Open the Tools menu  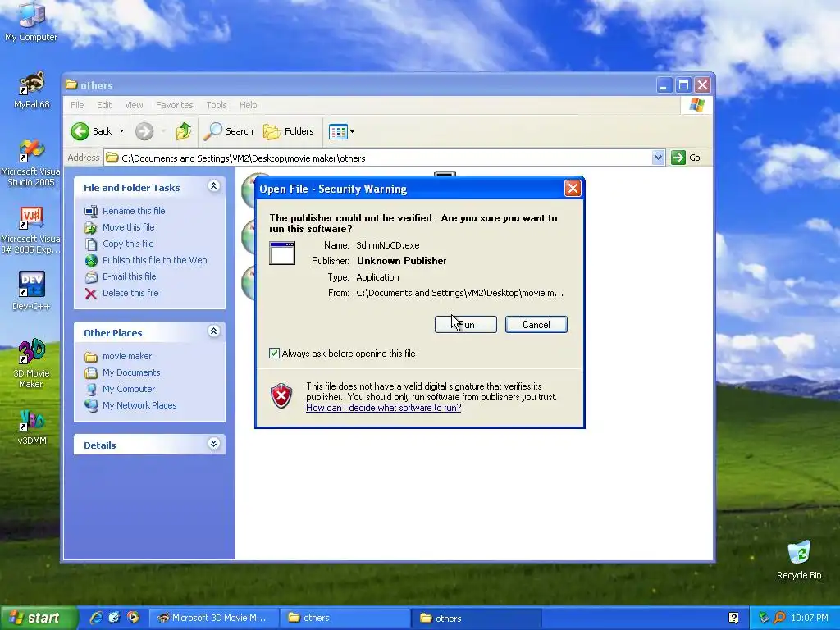[217, 105]
